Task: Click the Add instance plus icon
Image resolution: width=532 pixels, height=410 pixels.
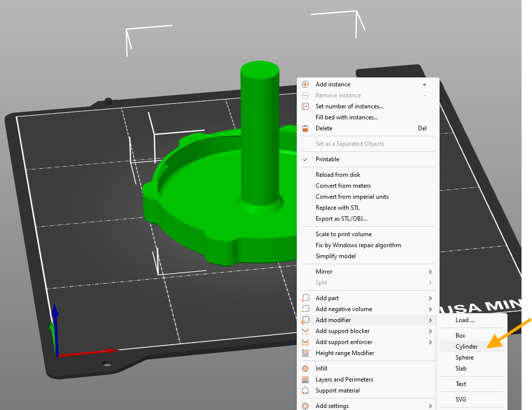Action: click(x=305, y=84)
